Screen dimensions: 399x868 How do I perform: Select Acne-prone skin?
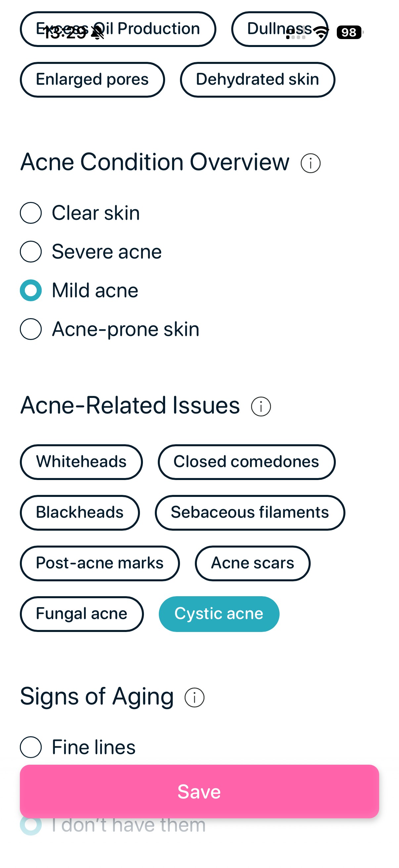[x=31, y=329]
